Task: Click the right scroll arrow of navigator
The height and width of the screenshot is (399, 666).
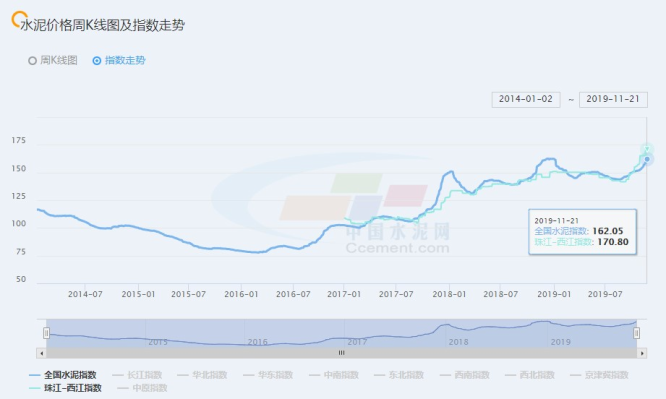Action: (642, 353)
